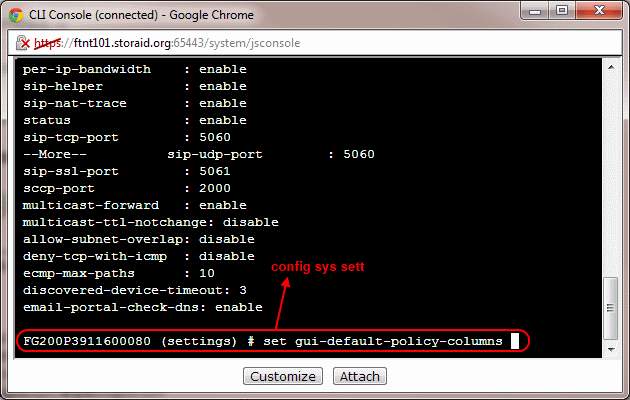Click the 'sip-ssl-port' console line
This screenshot has width=630, height=400.
point(127,171)
